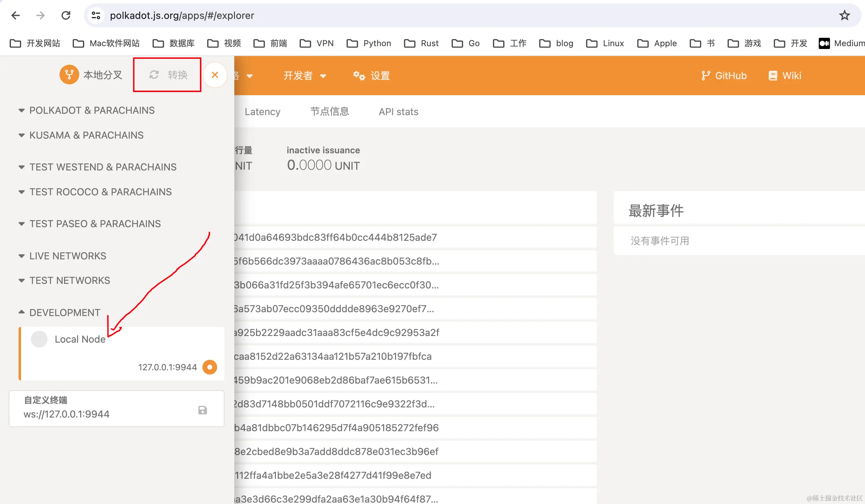The height and width of the screenshot is (504, 865).
Task: Click the save icon for custom endpoint
Action: pyautogui.click(x=202, y=410)
